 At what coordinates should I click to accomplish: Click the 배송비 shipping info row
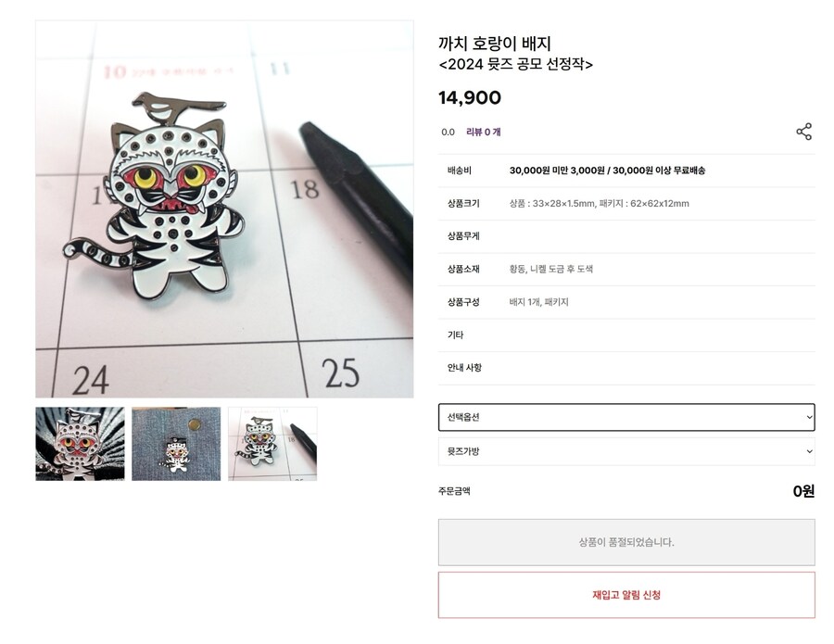(x=625, y=170)
